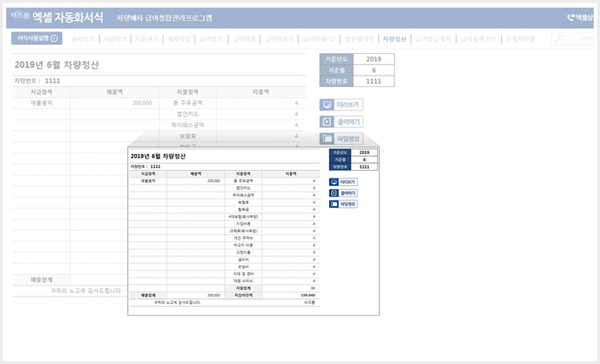Click the 차감후잔액 label in the enlarged preview
Viewport: 600px width, 364px height.
tap(243, 295)
